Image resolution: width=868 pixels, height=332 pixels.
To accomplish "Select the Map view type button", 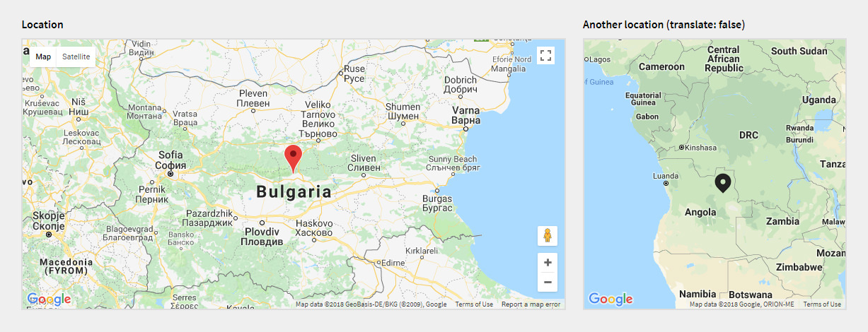I will 43,57.
